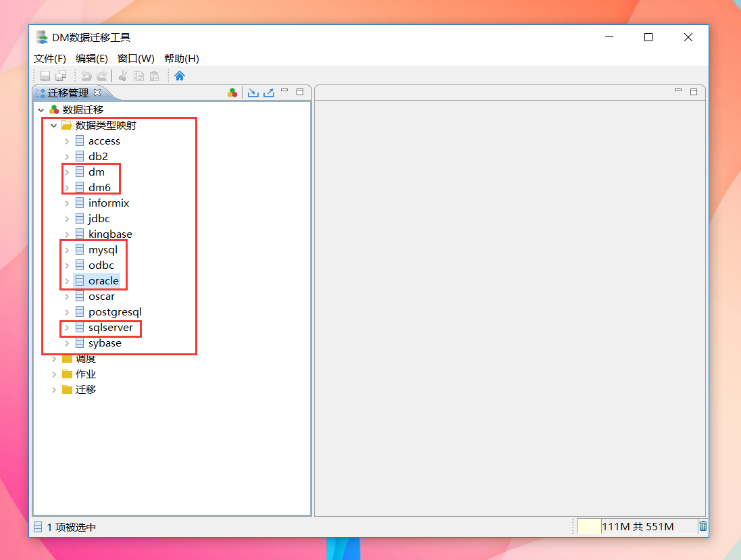Select the mysql tree item

pos(103,250)
